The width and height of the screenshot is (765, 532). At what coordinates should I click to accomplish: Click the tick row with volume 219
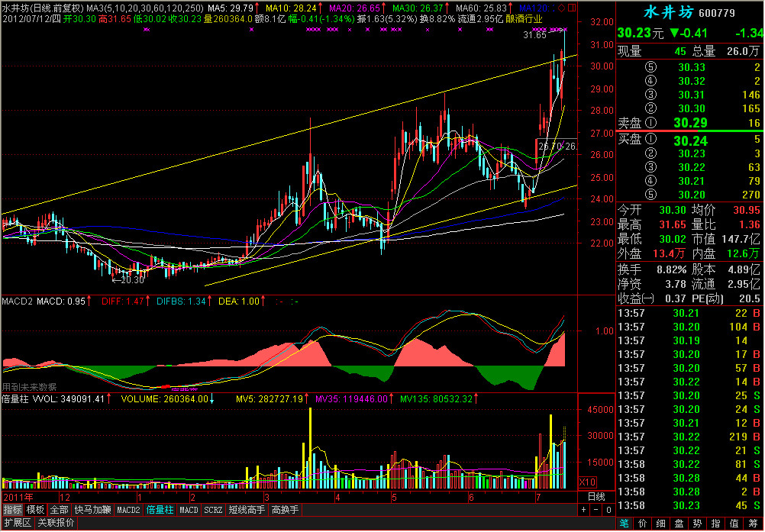coord(690,437)
